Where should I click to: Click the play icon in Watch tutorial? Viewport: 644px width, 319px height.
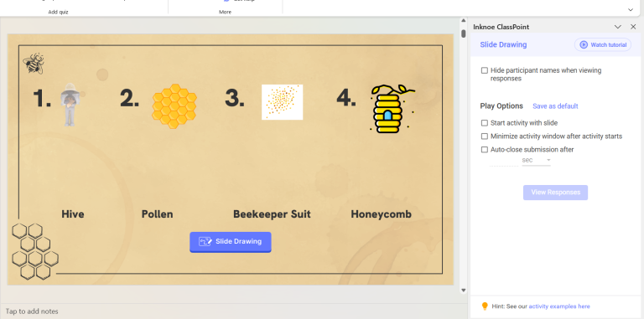coord(584,44)
